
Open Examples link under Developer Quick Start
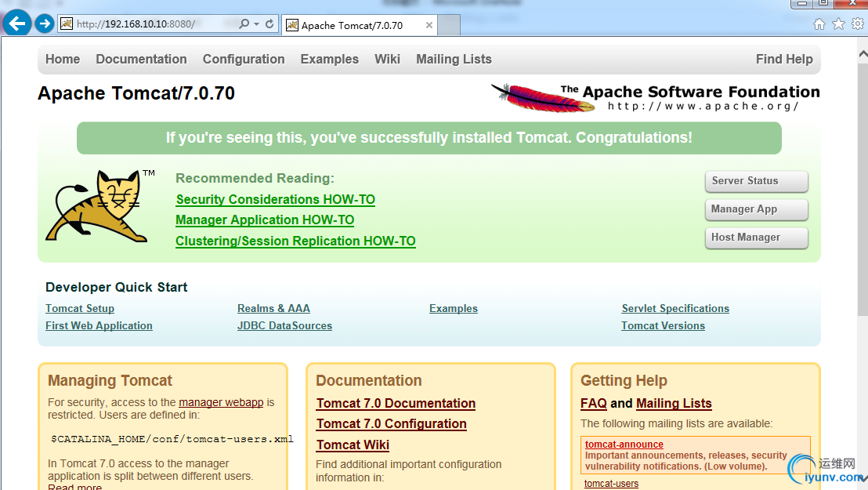point(454,309)
